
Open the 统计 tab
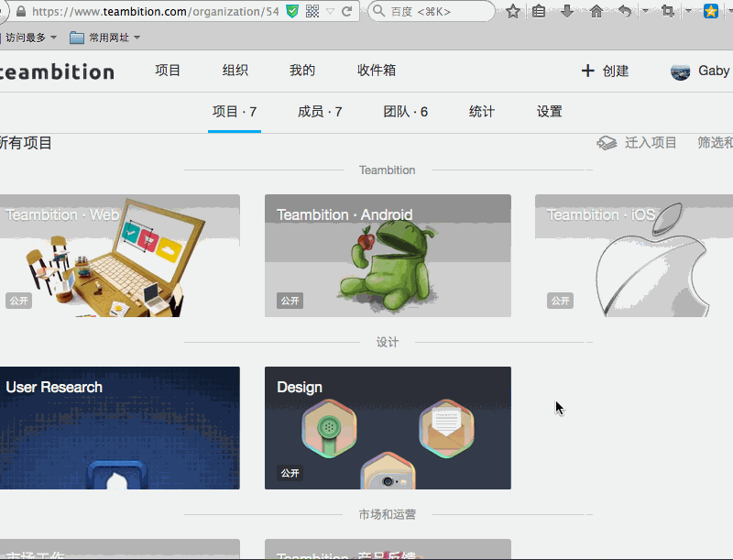482,112
